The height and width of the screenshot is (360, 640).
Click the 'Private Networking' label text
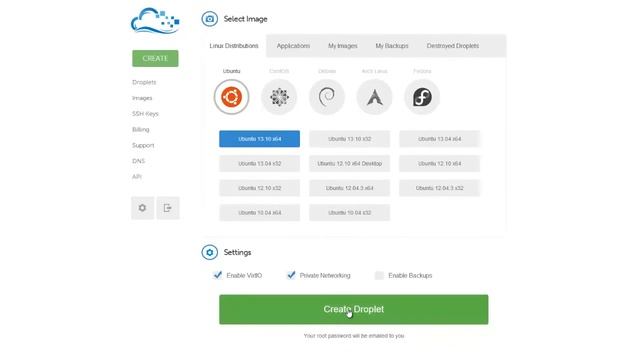[x=325, y=276]
